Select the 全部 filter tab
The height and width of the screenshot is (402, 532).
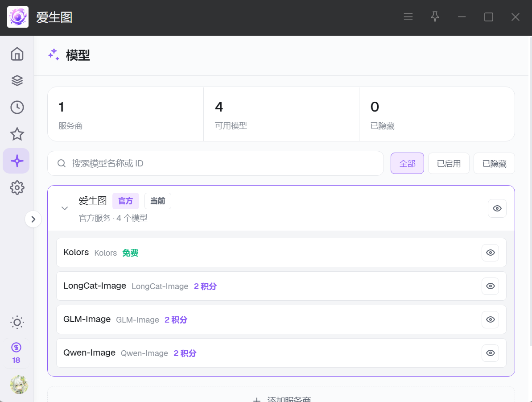click(x=407, y=163)
